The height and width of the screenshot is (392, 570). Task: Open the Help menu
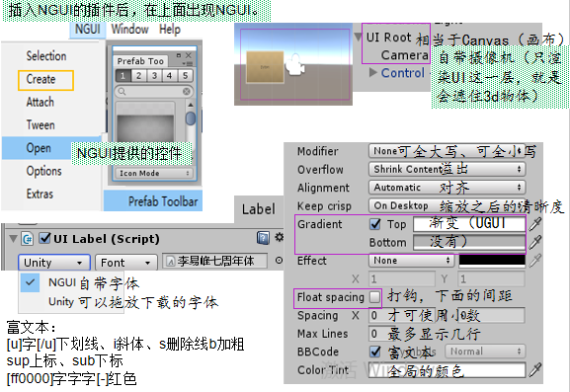tap(169, 30)
